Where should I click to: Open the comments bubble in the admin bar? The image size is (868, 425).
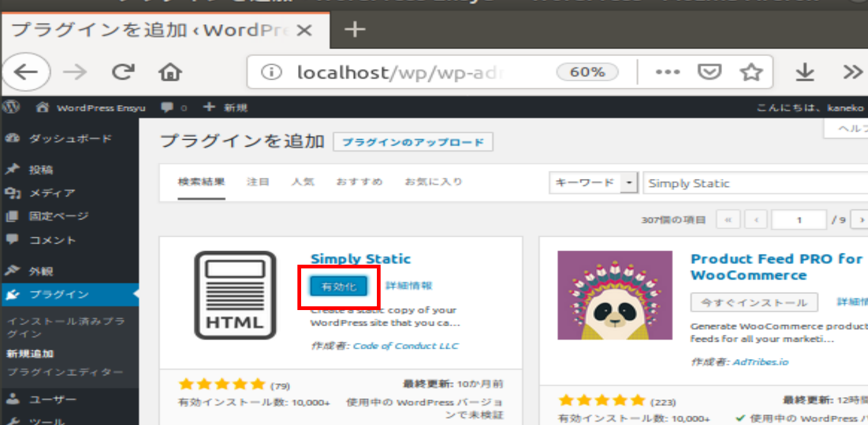coord(174,107)
